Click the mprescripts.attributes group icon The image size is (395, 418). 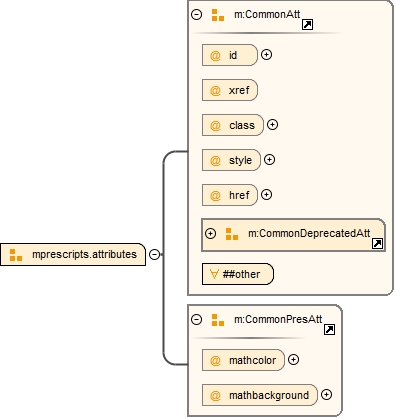point(16,255)
